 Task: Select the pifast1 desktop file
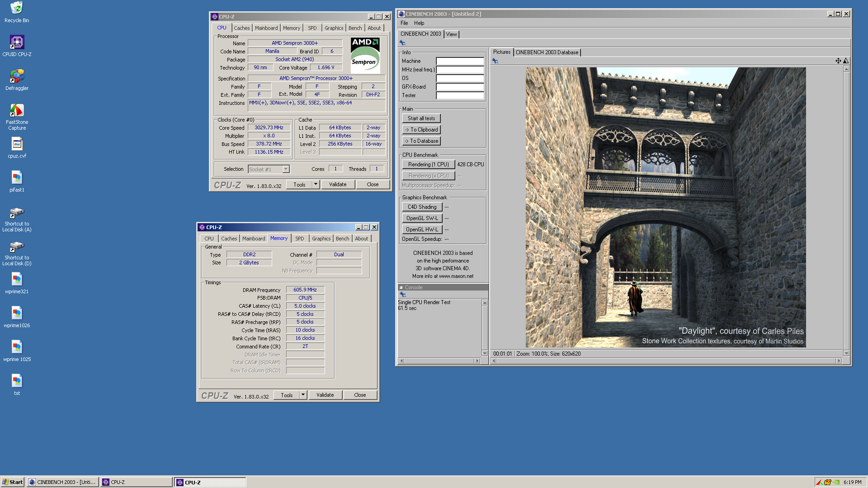[17, 181]
